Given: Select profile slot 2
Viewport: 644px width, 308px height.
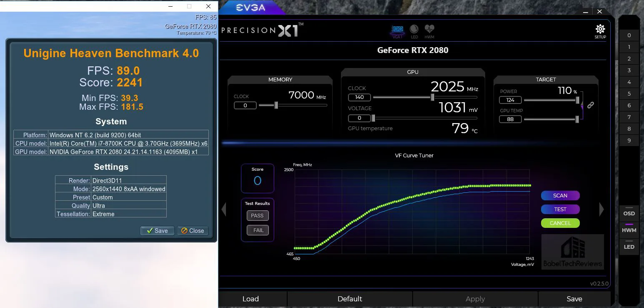Looking at the screenshot, I should 629,59.
